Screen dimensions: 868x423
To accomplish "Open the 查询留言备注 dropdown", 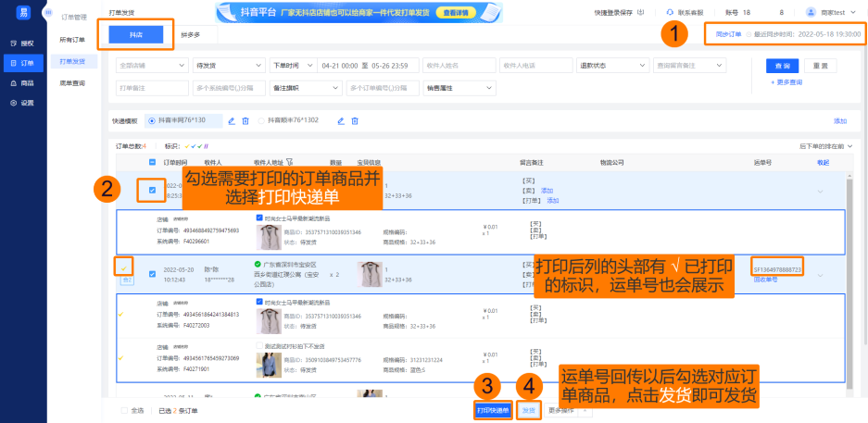I will 689,65.
